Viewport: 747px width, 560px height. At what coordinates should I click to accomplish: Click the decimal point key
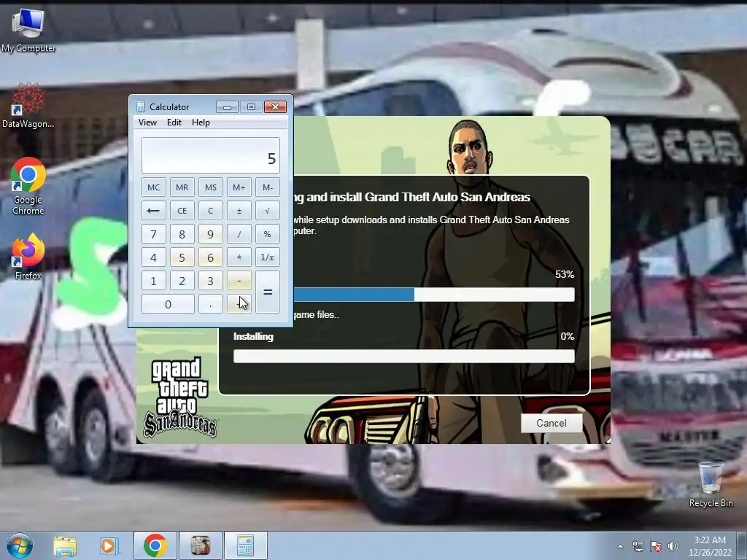[211, 304]
